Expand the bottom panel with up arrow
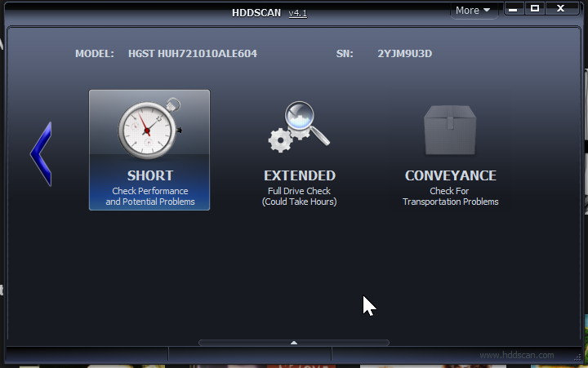This screenshot has height=368, width=588. (294, 343)
